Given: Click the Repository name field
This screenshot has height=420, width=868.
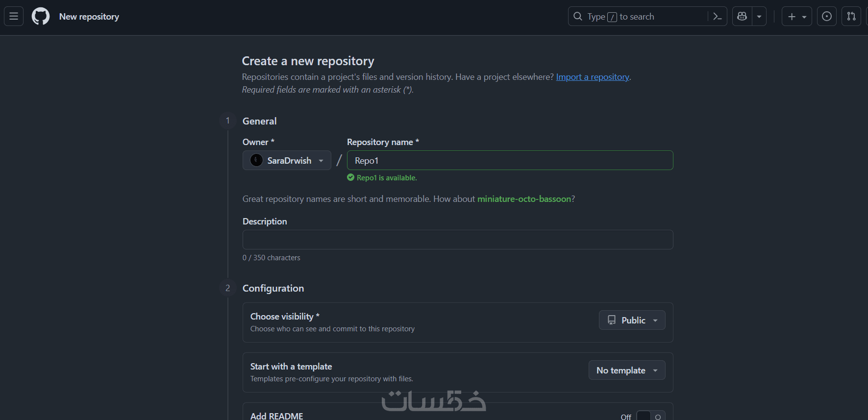Looking at the screenshot, I should [x=510, y=160].
